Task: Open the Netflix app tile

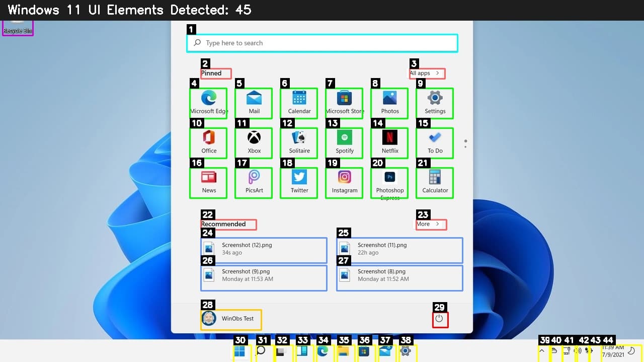Action: click(x=389, y=142)
